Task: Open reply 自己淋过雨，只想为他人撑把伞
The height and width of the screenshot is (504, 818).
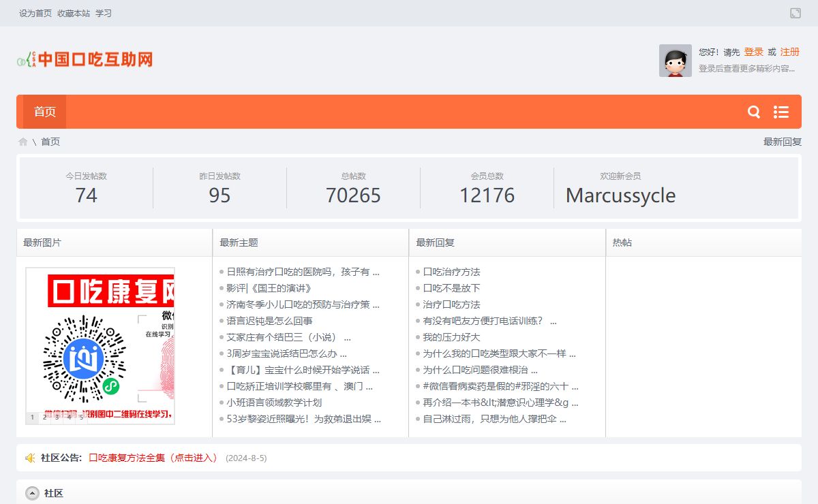Action: [x=495, y=419]
